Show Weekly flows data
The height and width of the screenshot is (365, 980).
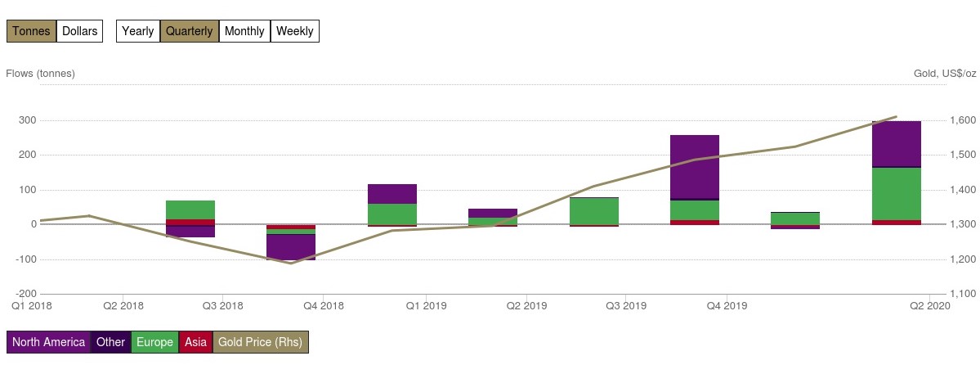[x=294, y=31]
